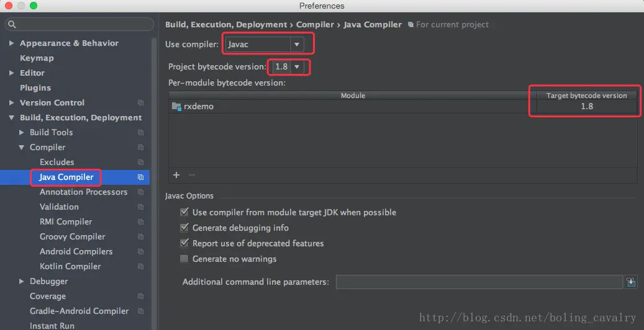The height and width of the screenshot is (330, 644).
Task: Click the For current project icon in breadcrumb
Action: click(410, 25)
